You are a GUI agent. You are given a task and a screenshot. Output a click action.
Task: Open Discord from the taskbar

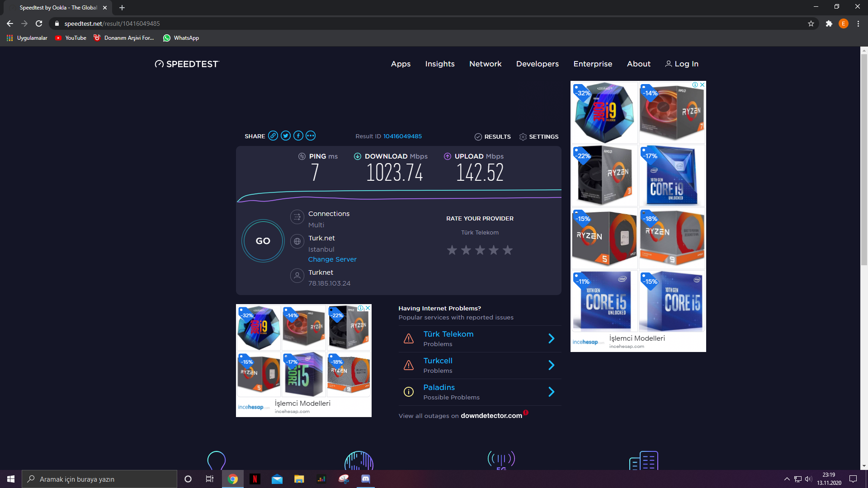coord(366,479)
